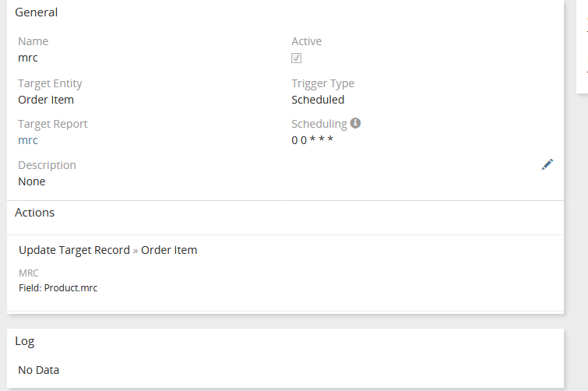Click the pencil edit icon
588x391 pixels.
pos(548,164)
